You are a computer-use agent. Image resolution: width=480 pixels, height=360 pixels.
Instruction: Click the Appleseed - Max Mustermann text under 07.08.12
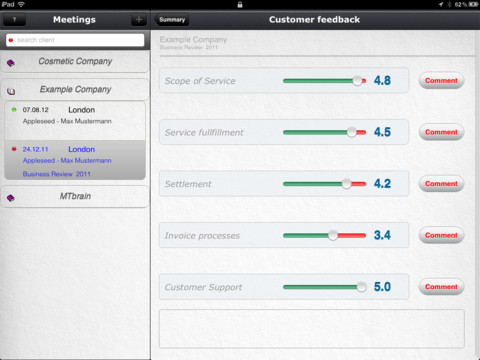pos(67,121)
